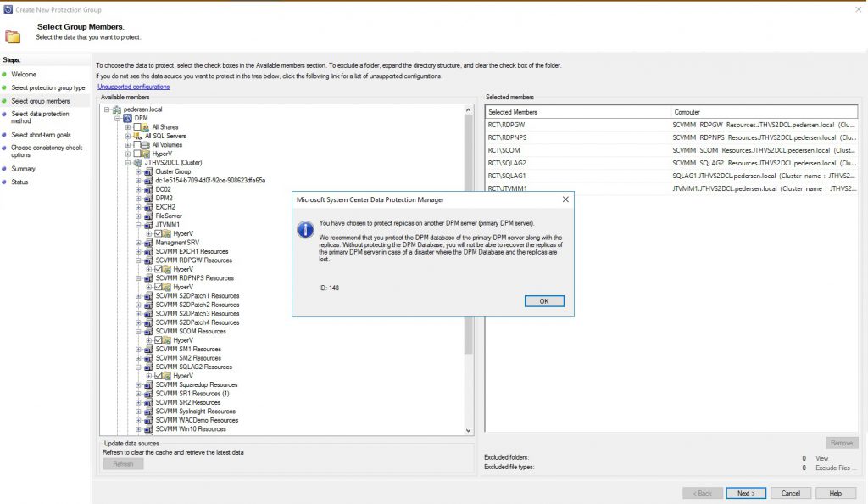Go to the Welcome wizard step
868x504 pixels.
tap(24, 74)
